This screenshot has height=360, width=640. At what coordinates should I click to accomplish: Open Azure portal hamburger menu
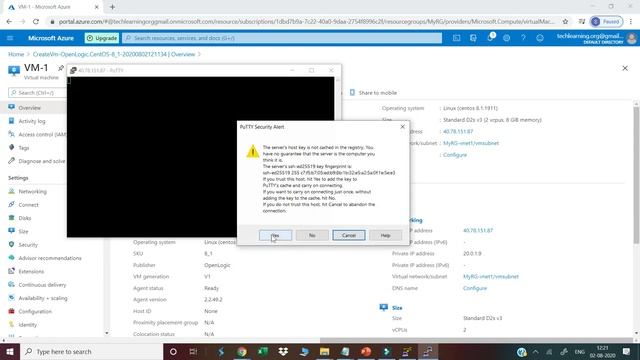click(x=10, y=38)
